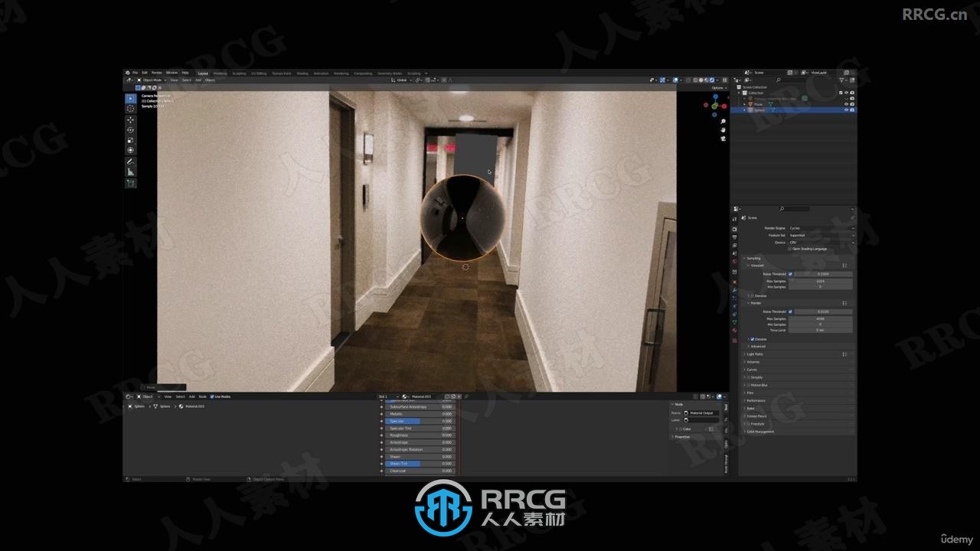
Task: Open viewport Options dropdown button
Action: coord(718,88)
